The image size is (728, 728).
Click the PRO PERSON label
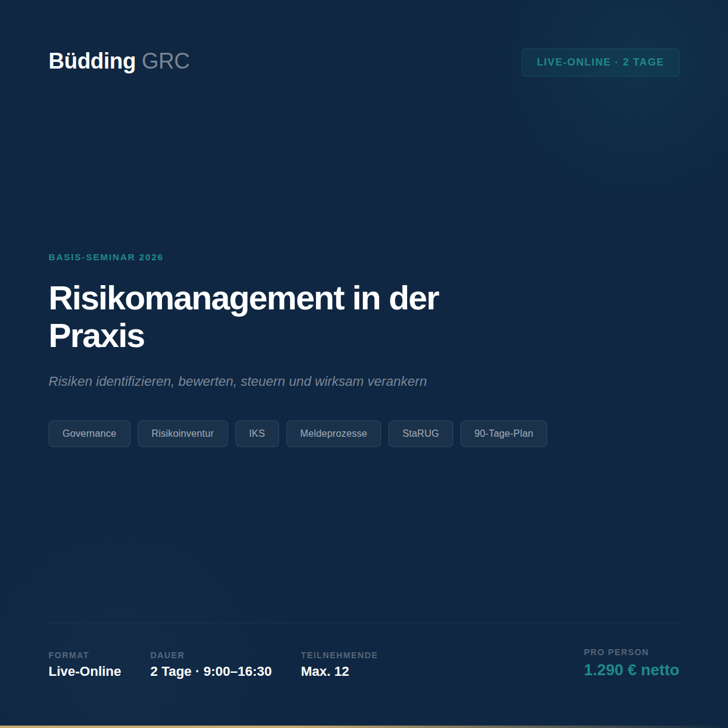click(x=616, y=652)
